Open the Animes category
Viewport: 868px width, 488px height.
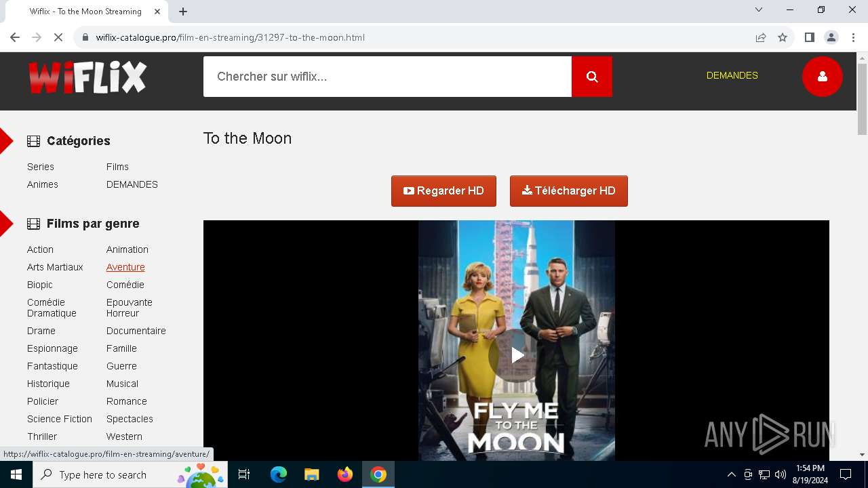43,184
